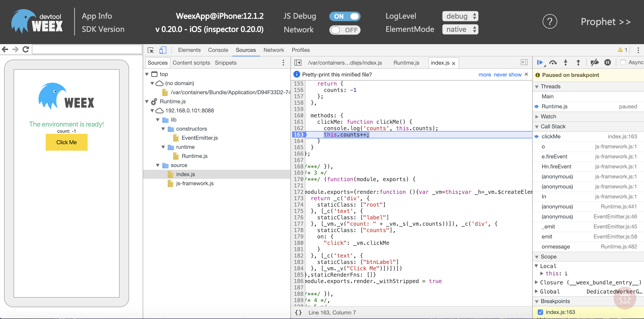Step out of current function
Image resolution: width=644 pixels, height=319 pixels.
(x=578, y=62)
